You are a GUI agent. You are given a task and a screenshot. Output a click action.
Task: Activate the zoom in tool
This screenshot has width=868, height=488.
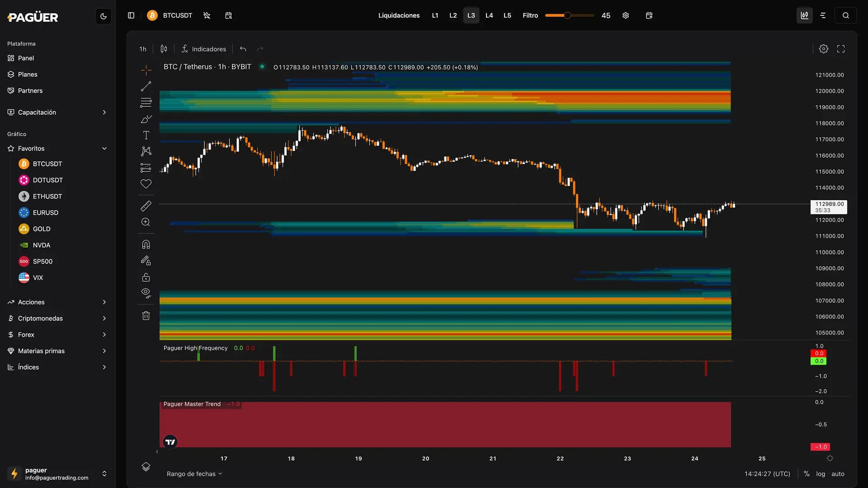click(146, 222)
